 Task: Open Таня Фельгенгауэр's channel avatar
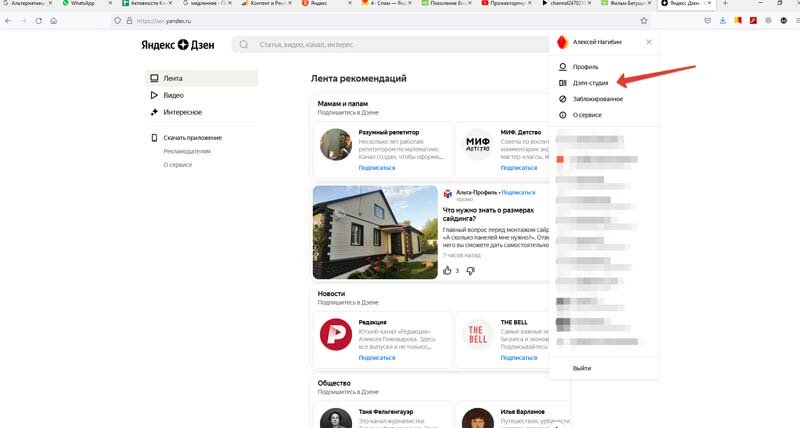336,418
